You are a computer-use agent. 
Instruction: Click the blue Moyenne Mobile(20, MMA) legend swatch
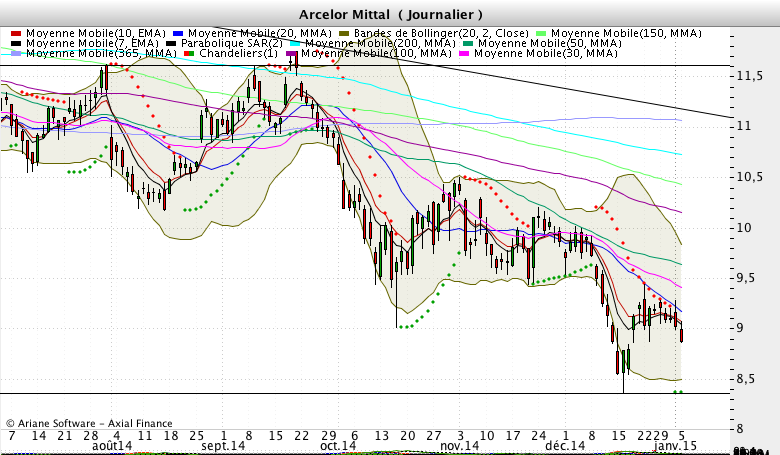pyautogui.click(x=178, y=34)
